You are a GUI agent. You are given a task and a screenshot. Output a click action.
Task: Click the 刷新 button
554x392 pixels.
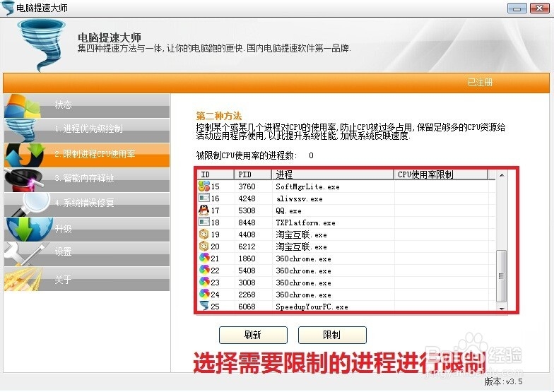[253, 335]
